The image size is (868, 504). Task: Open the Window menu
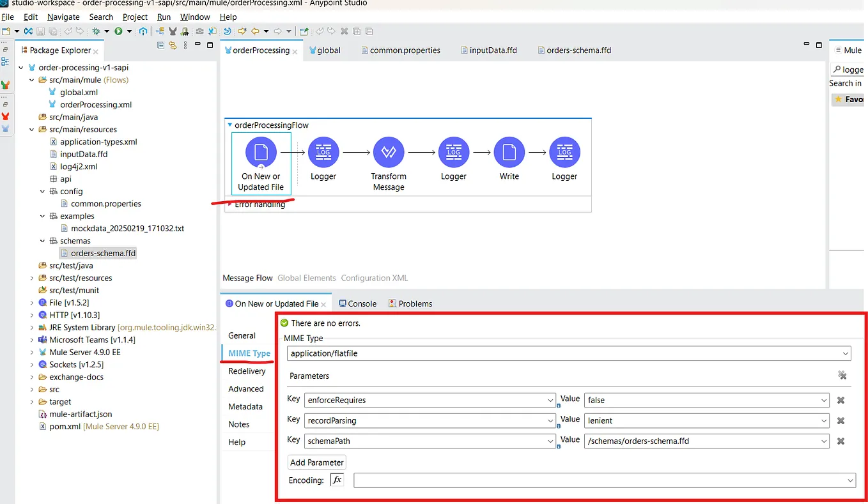click(195, 17)
